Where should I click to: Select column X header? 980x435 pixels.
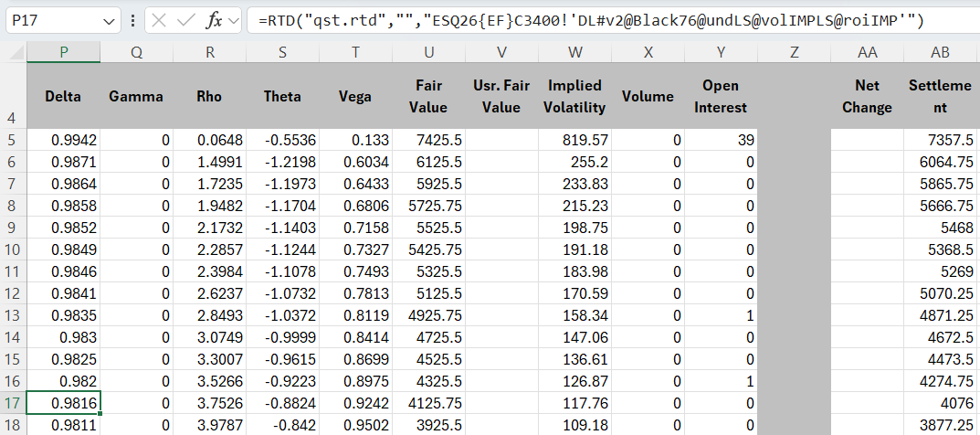(x=648, y=52)
